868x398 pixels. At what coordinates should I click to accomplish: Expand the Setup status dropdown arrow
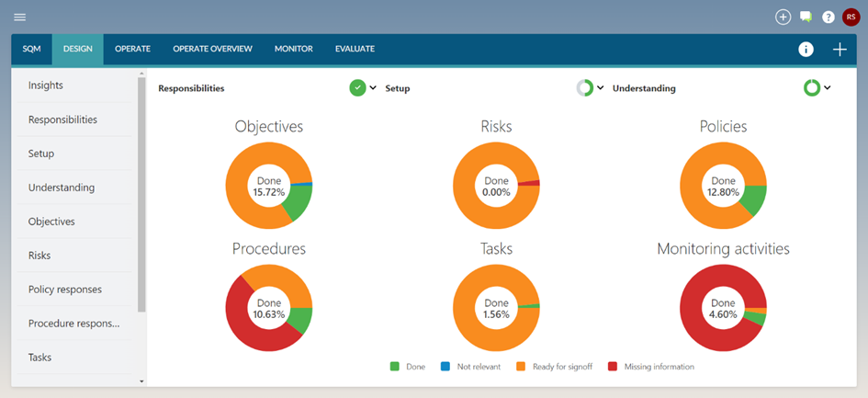coord(601,88)
